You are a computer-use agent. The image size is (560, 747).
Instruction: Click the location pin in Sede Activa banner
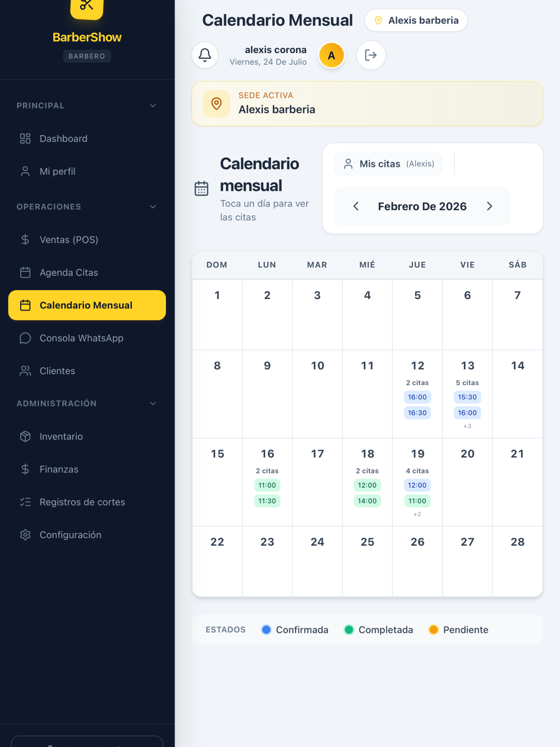tap(216, 104)
